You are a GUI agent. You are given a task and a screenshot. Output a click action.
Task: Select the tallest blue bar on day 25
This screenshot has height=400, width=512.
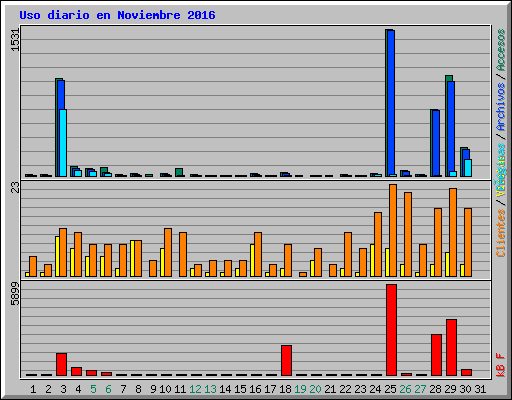pyautogui.click(x=391, y=103)
